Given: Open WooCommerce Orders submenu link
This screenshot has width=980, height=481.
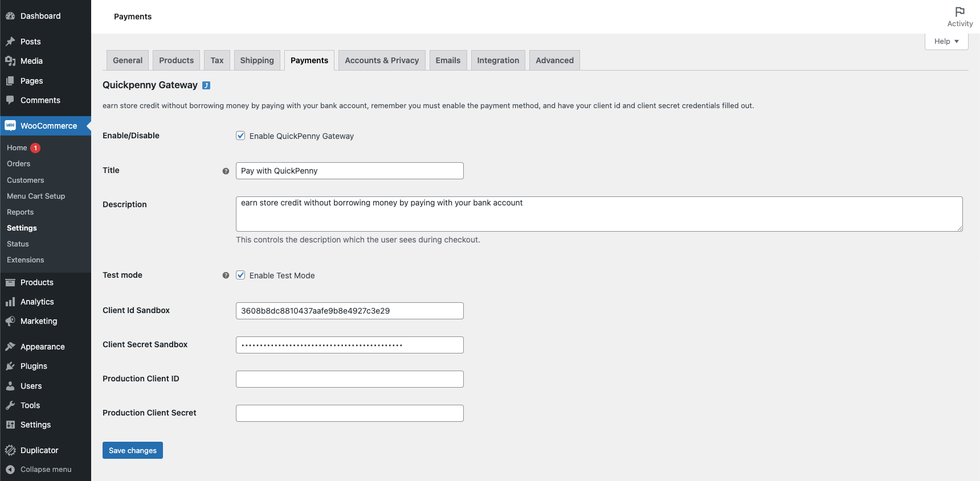Looking at the screenshot, I should pos(19,164).
